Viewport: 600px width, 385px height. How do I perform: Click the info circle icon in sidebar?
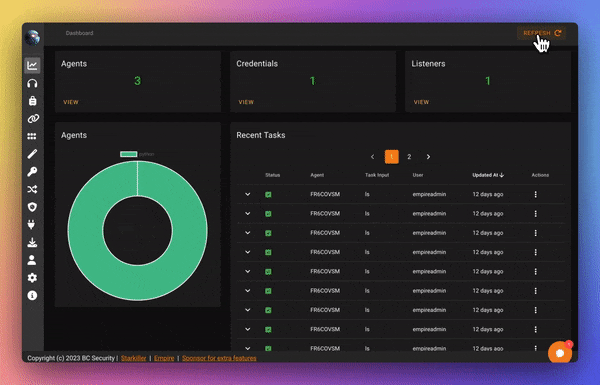[32, 295]
